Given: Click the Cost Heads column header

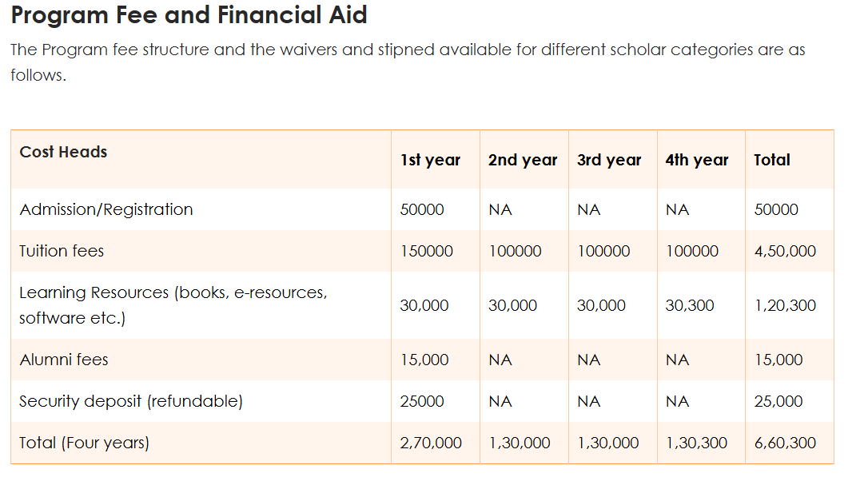Looking at the screenshot, I should tap(63, 152).
